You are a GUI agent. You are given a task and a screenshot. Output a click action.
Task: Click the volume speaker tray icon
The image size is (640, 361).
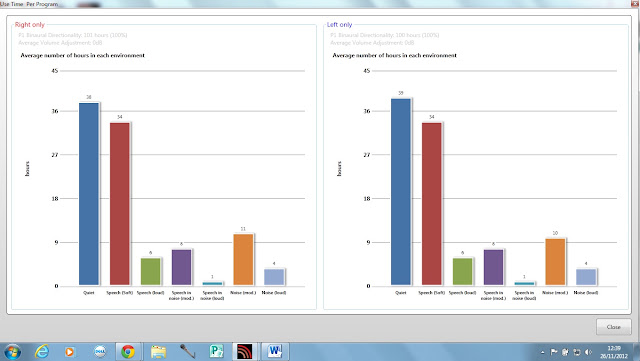click(x=588, y=352)
